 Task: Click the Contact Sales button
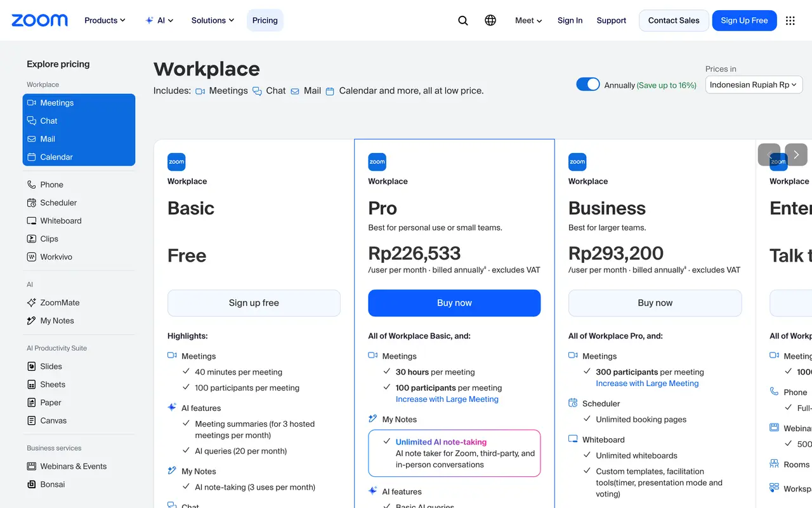pyautogui.click(x=674, y=20)
